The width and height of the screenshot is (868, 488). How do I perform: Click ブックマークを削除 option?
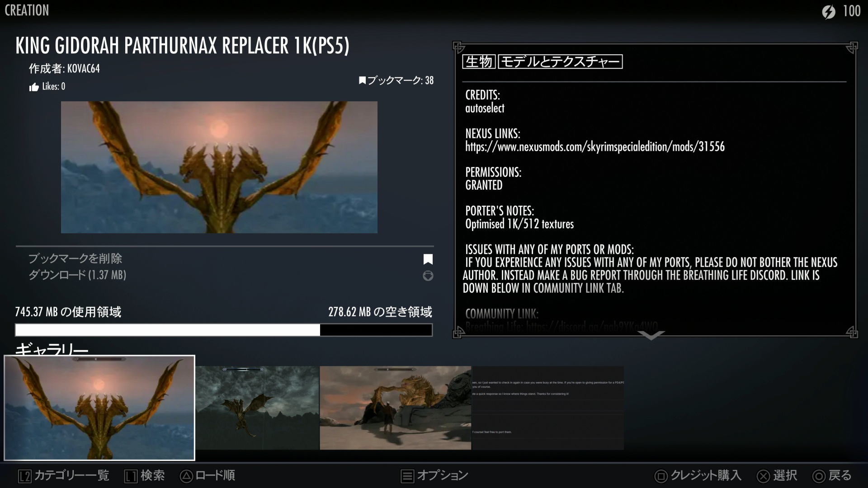coord(75,258)
